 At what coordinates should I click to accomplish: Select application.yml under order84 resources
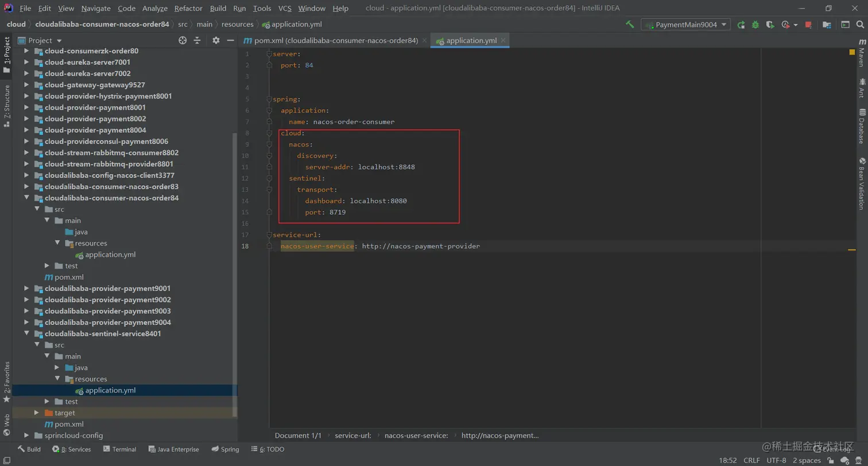tap(110, 255)
